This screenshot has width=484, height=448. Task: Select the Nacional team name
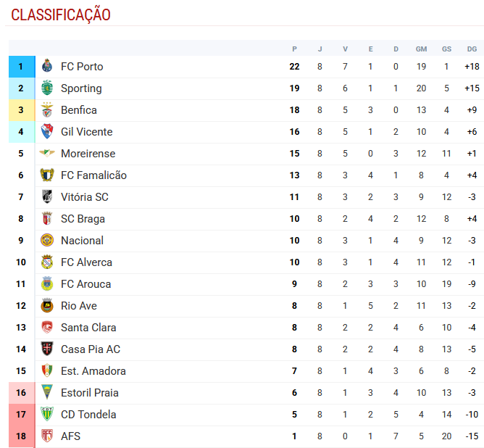pyautogui.click(x=82, y=241)
